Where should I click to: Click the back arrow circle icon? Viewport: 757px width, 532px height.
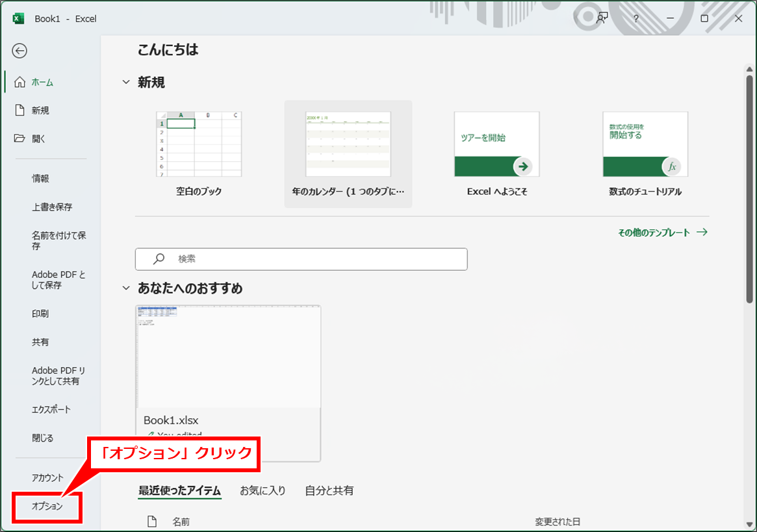coord(19,51)
